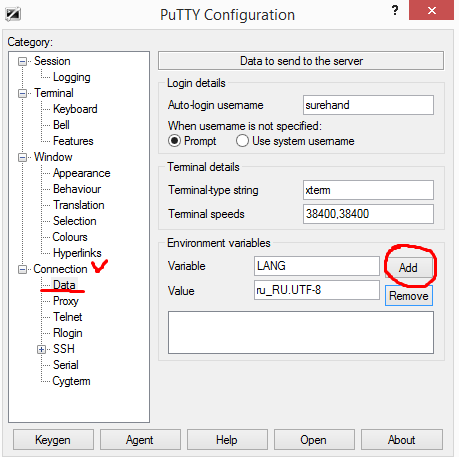Select Telnet in category tree

[x=67, y=317]
